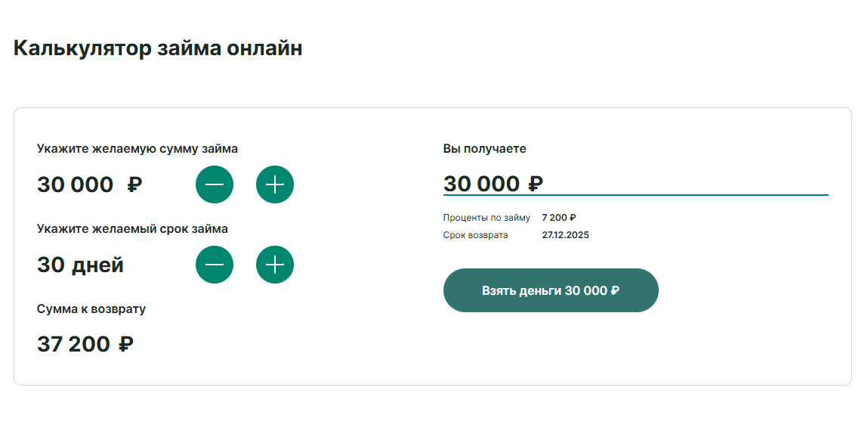This screenshot has height=440, width=868.
Task: Click the 30 000 desired loan amount number
Action: [x=75, y=184]
